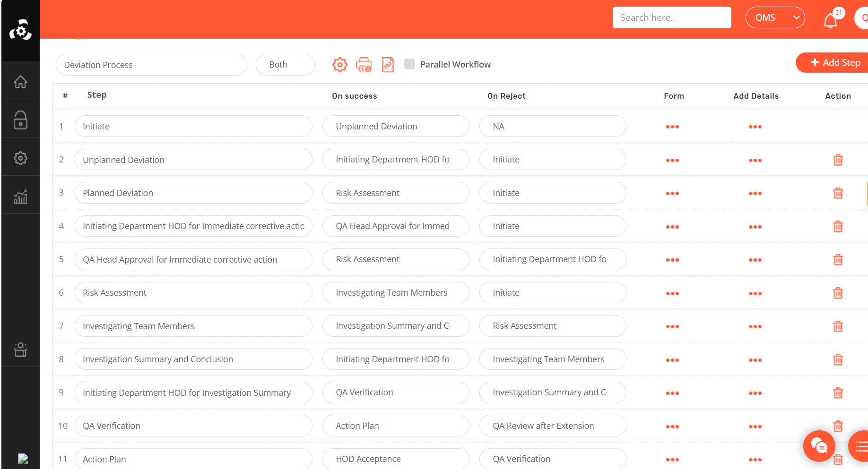868x469 pixels.
Task: Delete the Investigation Summary and Conclusion step
Action: click(x=838, y=360)
